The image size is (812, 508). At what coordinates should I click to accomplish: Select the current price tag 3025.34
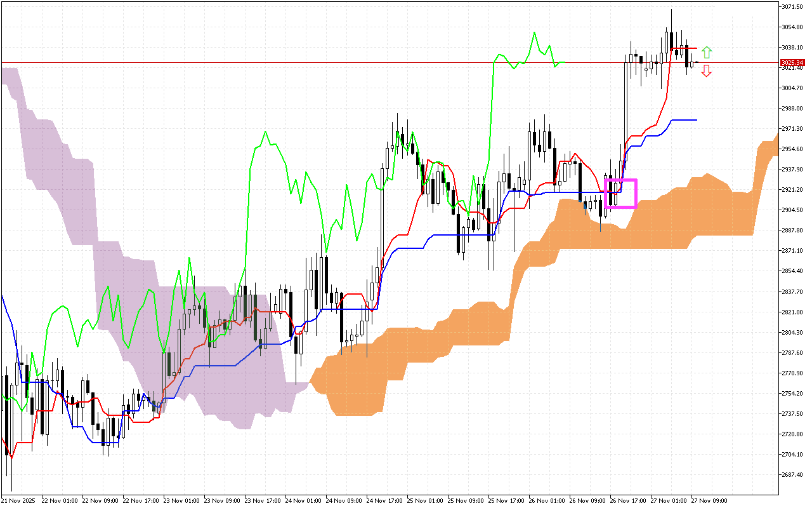point(792,63)
